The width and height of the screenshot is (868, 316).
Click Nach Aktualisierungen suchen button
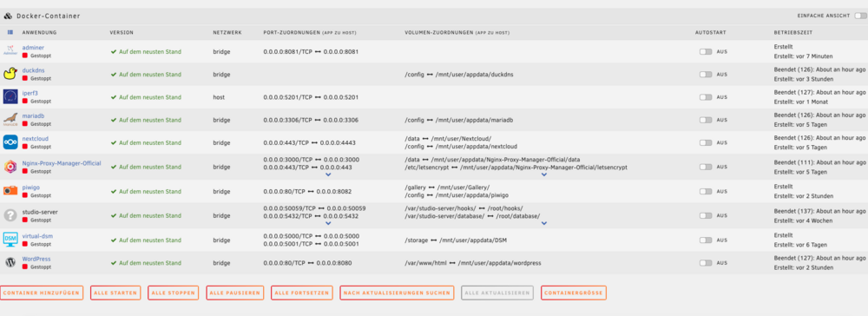pyautogui.click(x=397, y=293)
